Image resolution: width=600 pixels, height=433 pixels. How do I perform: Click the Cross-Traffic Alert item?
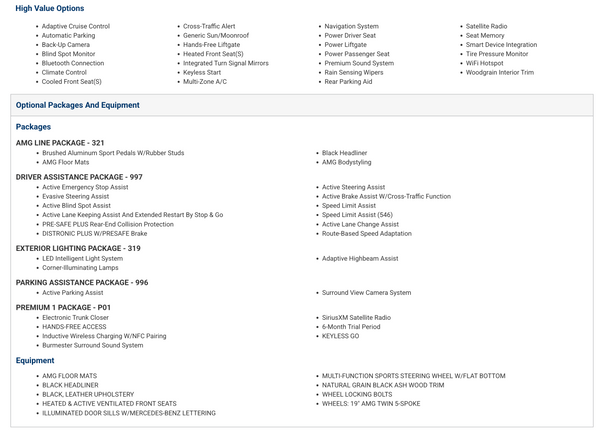tap(209, 26)
